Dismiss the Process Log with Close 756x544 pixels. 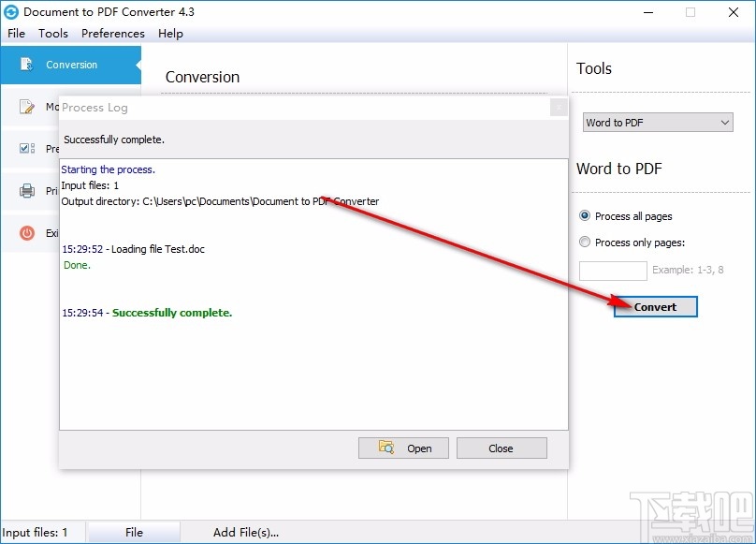click(x=502, y=448)
